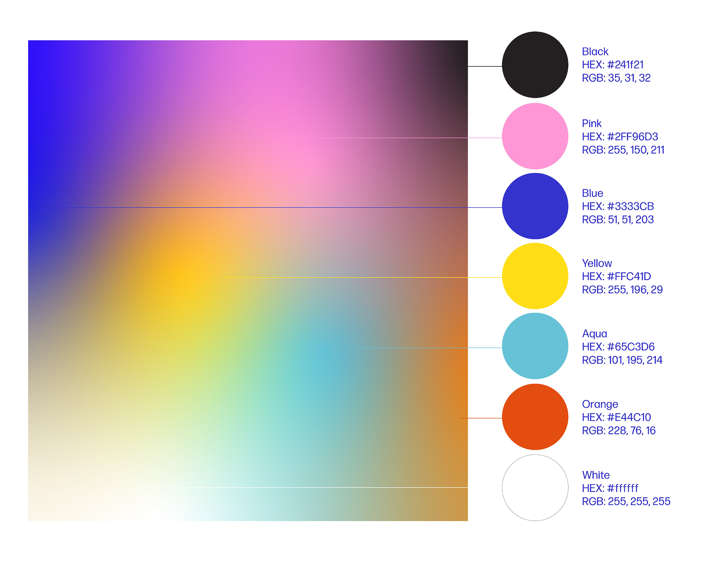728x563 pixels.
Task: Click the 'Black' color name label
Action: coord(595,52)
